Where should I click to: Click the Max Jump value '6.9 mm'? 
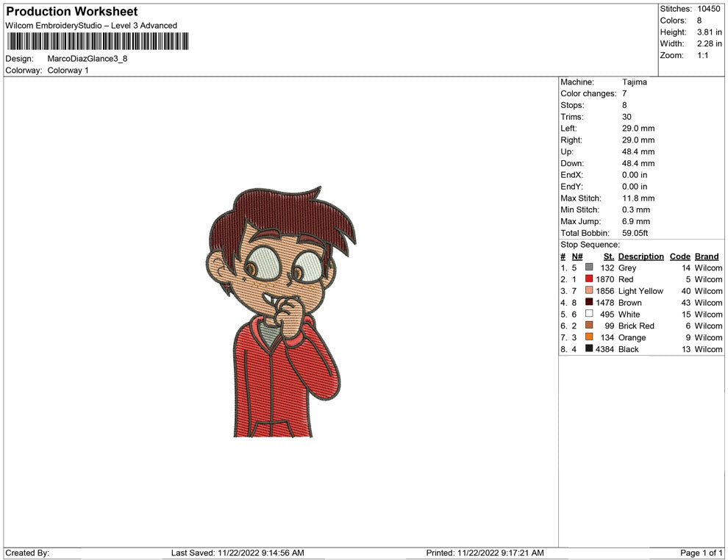click(x=636, y=221)
